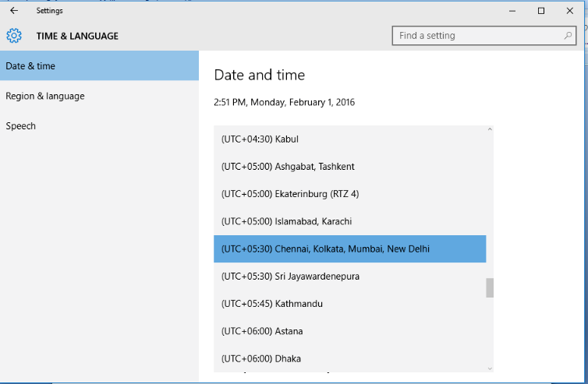
Task: Switch to Region & language section
Action: (x=45, y=96)
